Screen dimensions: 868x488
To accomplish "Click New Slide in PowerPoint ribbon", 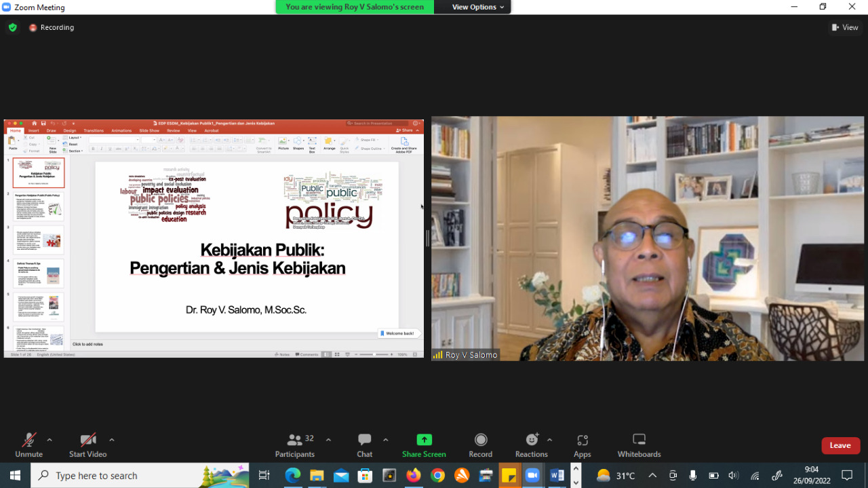I will click(52, 145).
